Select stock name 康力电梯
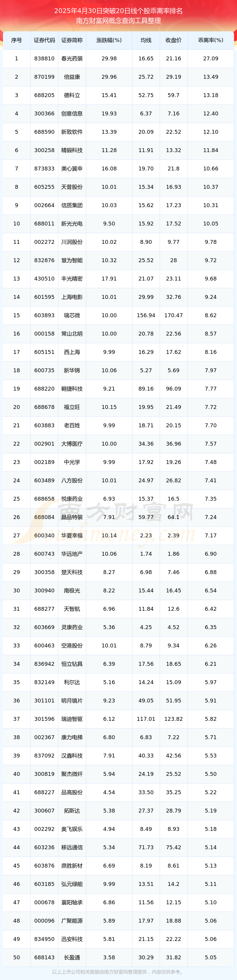237x980 pixels. [72, 738]
